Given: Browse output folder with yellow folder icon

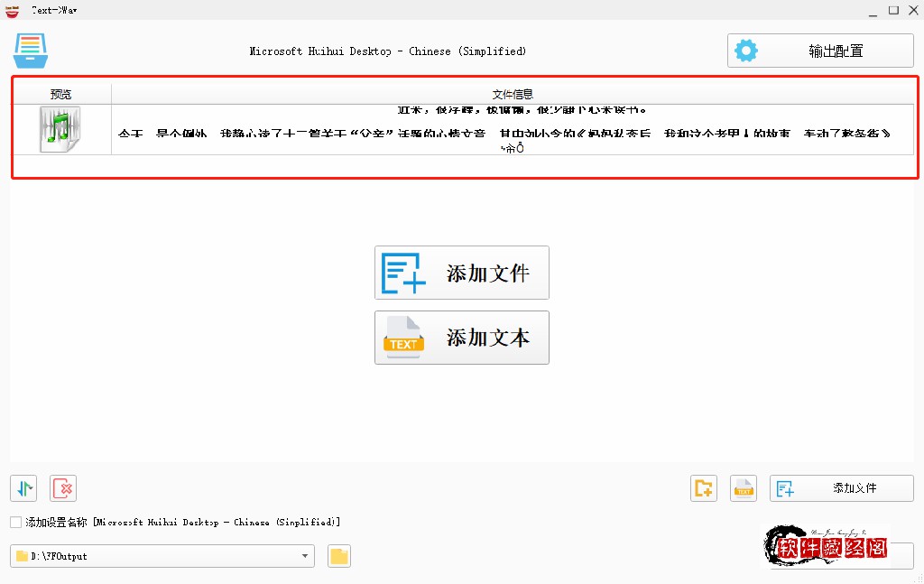Looking at the screenshot, I should click(339, 556).
